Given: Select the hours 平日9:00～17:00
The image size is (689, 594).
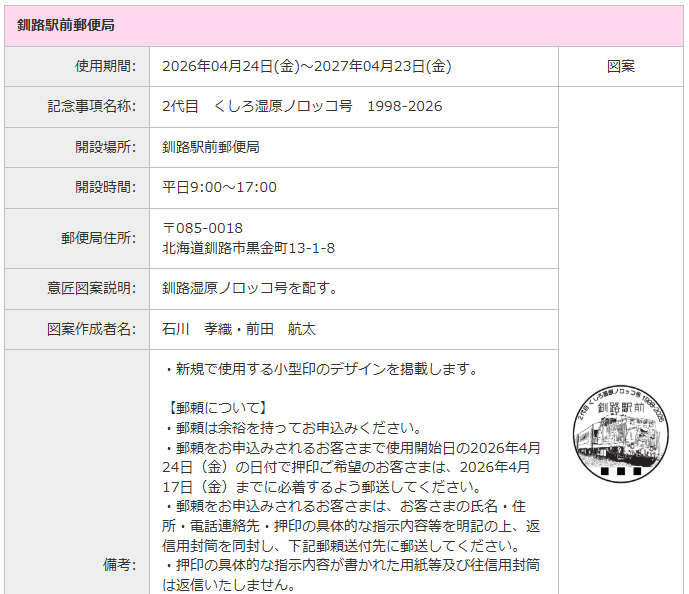Looking at the screenshot, I should (x=220, y=187).
